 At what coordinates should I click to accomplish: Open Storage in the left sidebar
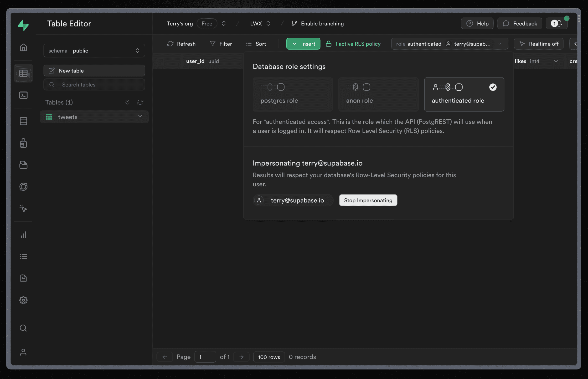[23, 165]
